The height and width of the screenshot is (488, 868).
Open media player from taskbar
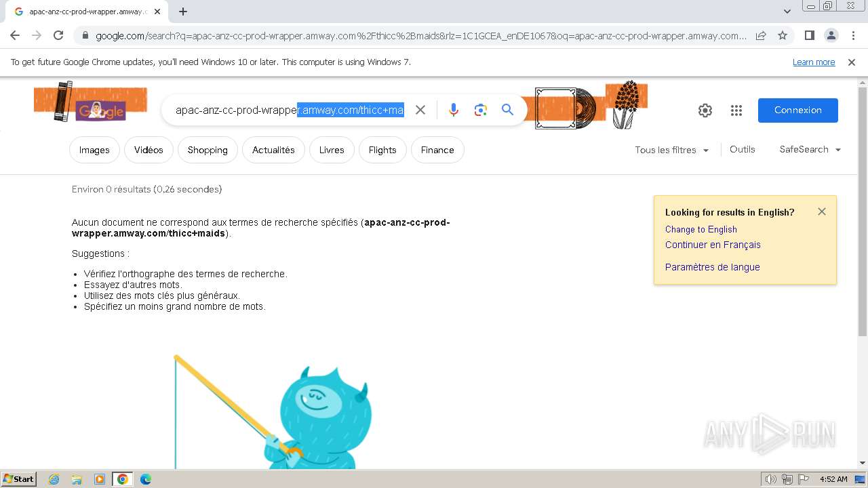[100, 479]
